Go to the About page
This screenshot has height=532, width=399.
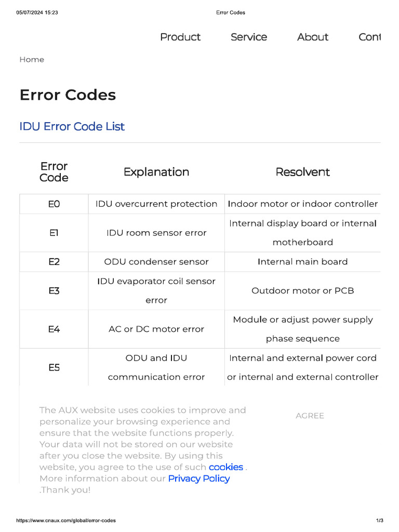click(313, 37)
